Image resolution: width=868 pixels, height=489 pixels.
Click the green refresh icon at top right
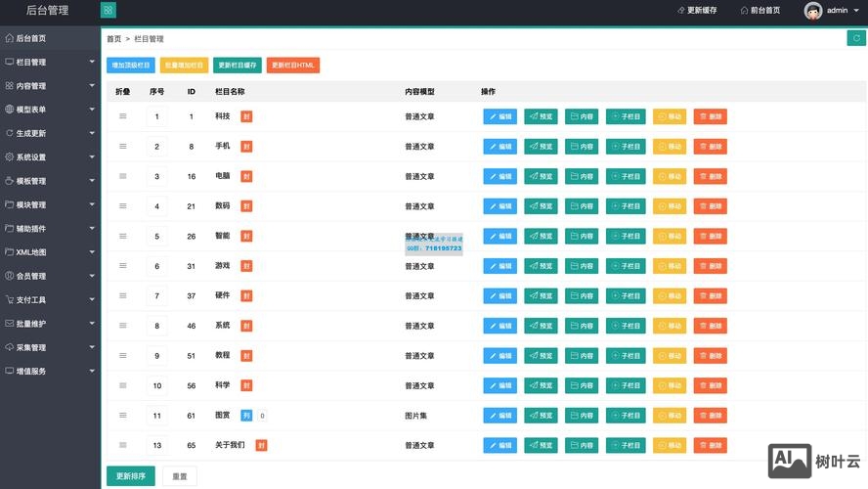click(x=854, y=38)
